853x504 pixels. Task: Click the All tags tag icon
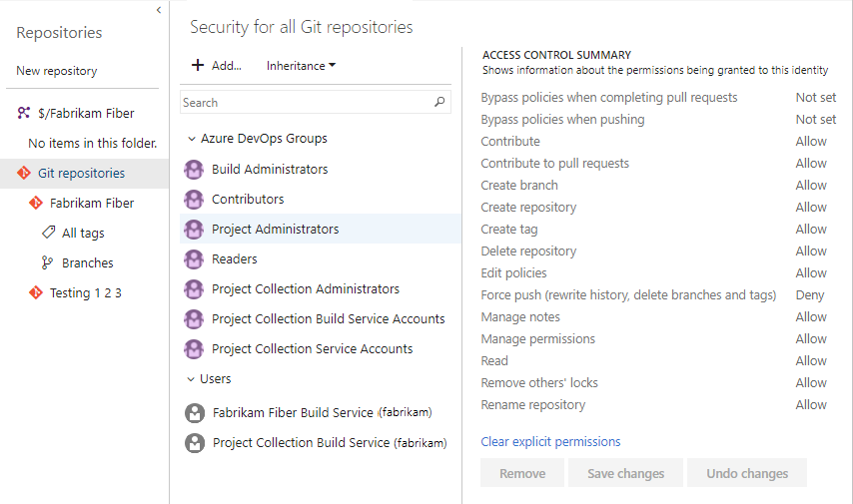48,233
